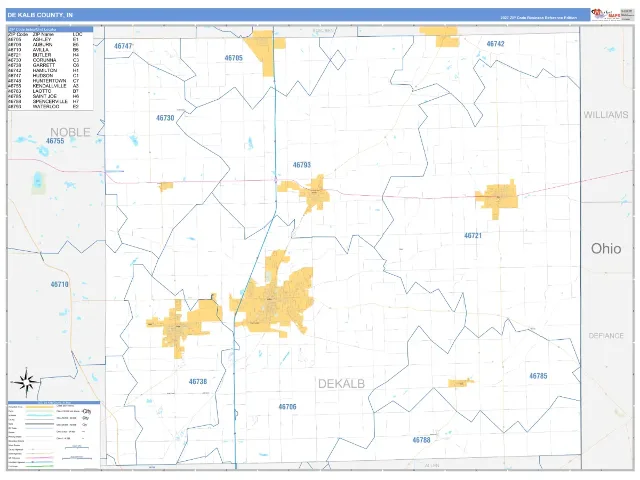The width and height of the screenshot is (640, 480).
Task: Select the HUNTERTOWN row in ZIP index
Action: click(44, 81)
